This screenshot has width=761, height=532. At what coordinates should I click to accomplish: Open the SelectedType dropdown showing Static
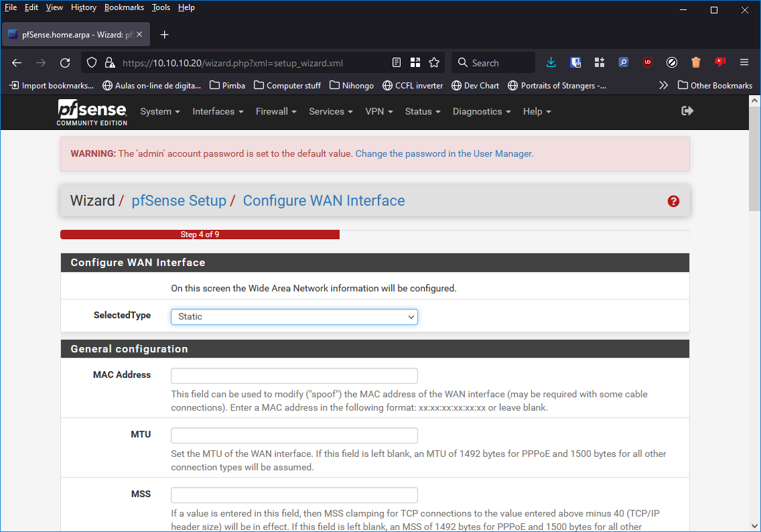(x=294, y=316)
